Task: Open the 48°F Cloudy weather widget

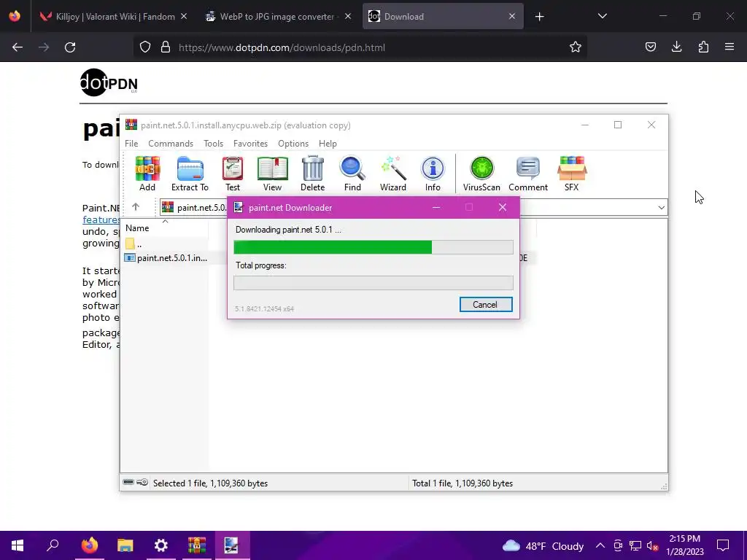Action: point(543,545)
